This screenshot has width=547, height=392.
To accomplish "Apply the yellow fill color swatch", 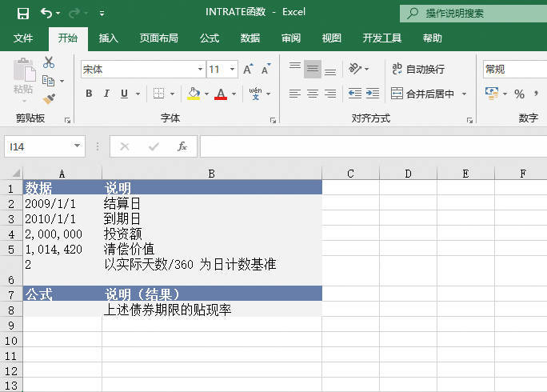I will 194,94.
